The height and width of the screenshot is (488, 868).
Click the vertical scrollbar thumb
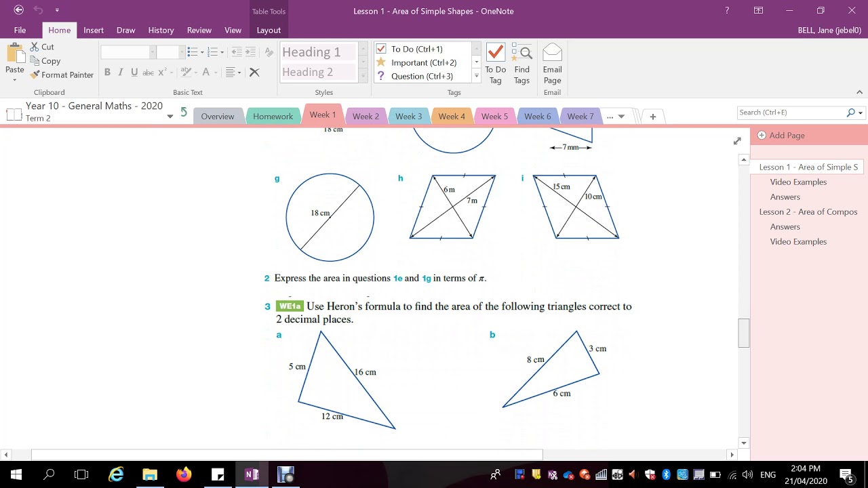(744, 333)
